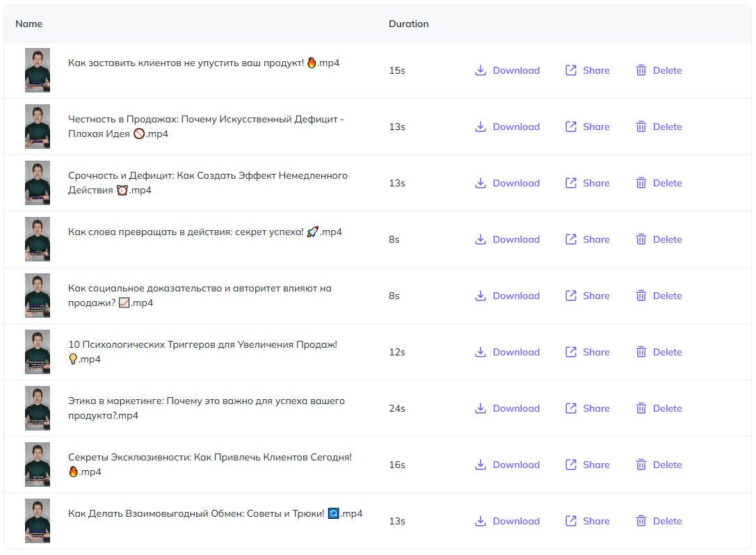Open thumbnail of 'Как Делать Взаимовыгодный Обмен' video
The width and height of the screenshot is (756, 555).
(37, 521)
